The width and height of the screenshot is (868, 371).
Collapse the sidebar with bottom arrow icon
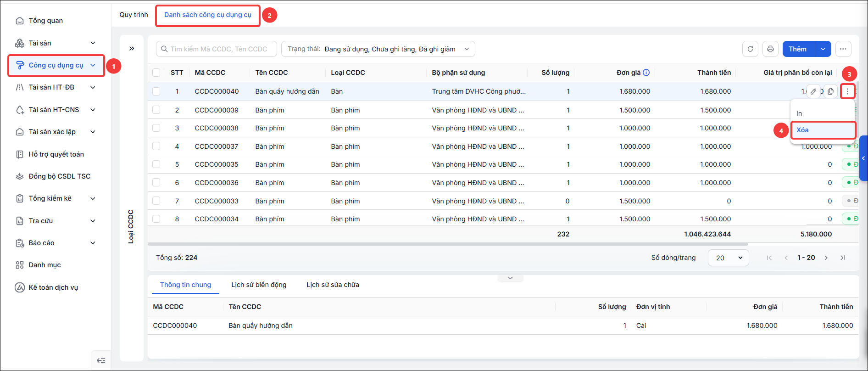pos(101,360)
